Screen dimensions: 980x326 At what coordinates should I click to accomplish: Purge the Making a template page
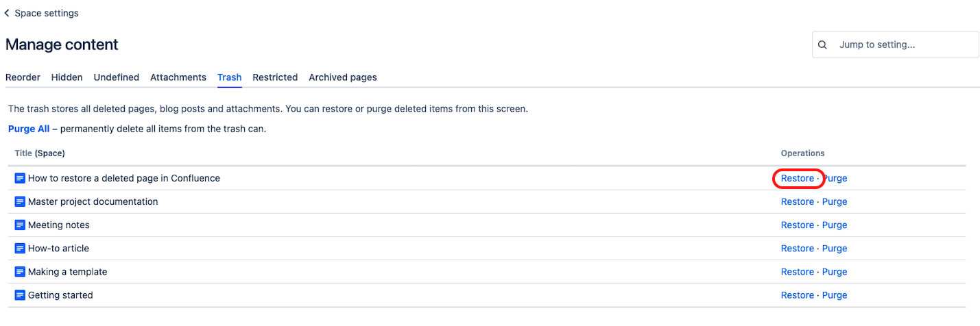[835, 272]
